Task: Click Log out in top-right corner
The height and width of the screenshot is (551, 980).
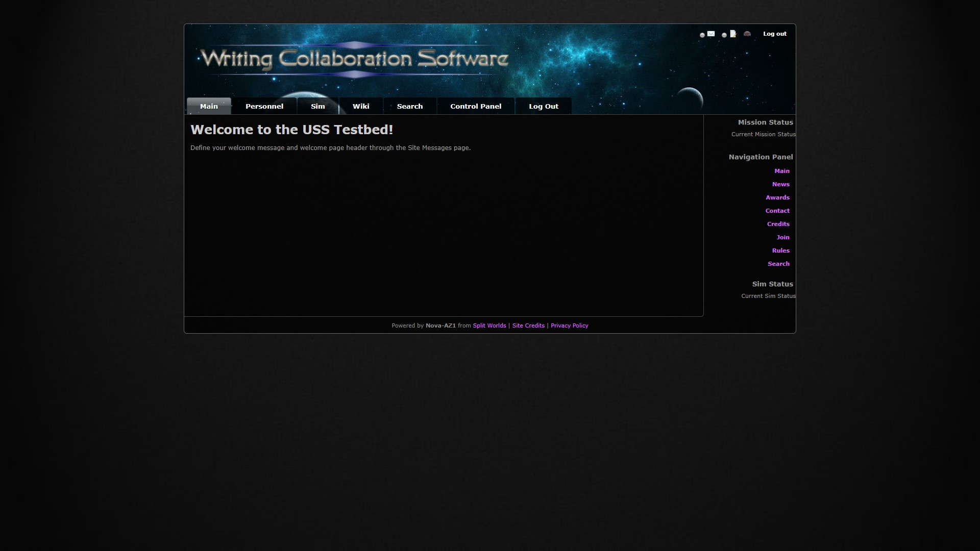Action: tap(774, 34)
